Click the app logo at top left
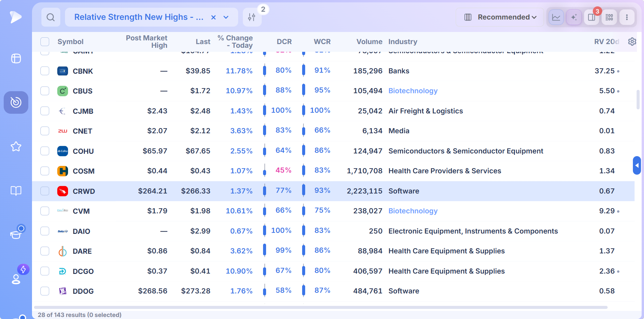644x319 pixels. 15,17
